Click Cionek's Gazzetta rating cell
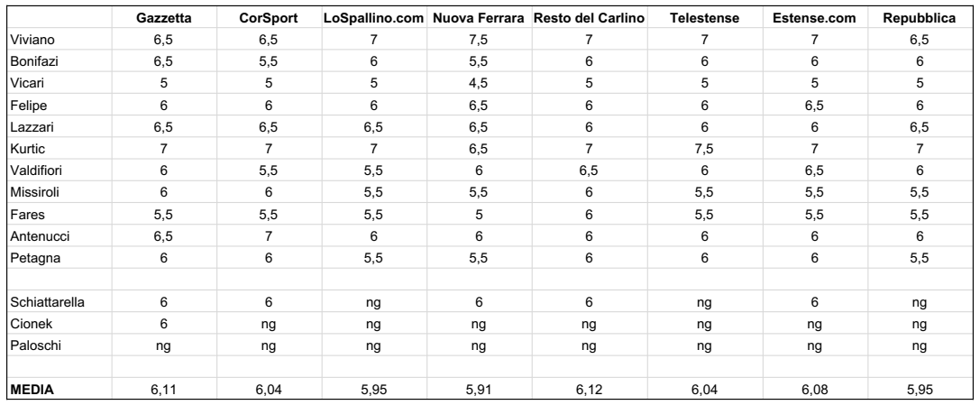Screen dimensions: 980x405 (x=164, y=325)
